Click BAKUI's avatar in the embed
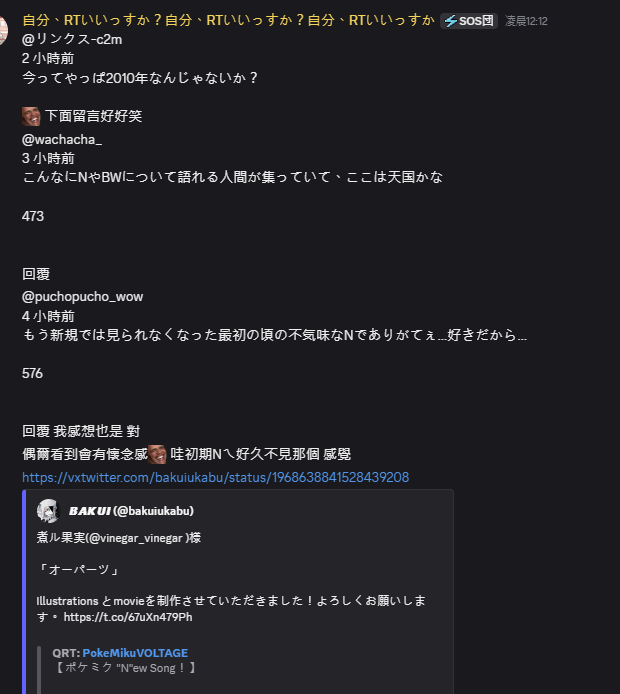The height and width of the screenshot is (694, 620). pos(48,511)
